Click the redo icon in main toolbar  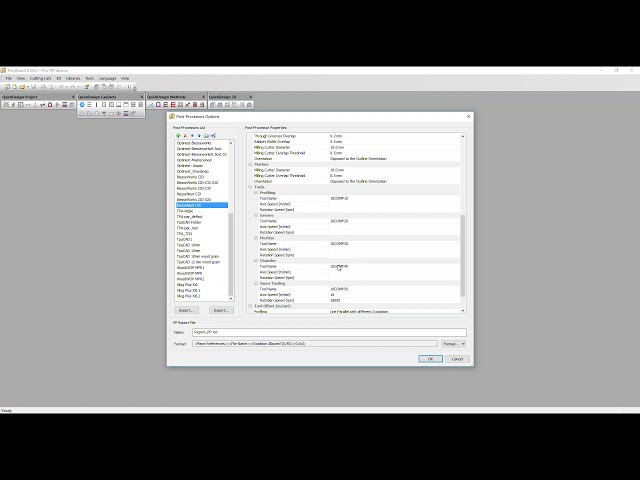click(73, 87)
